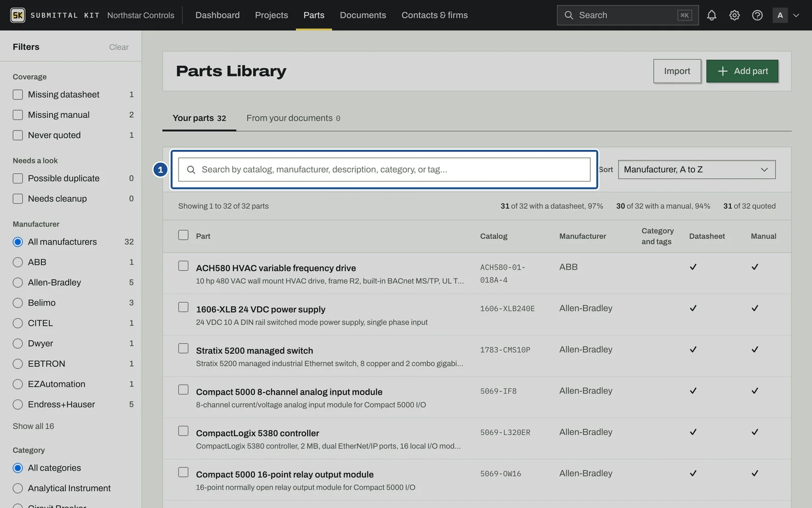The image size is (812, 508).
Task: Click catalog number 5069-OW16
Action: (500, 473)
